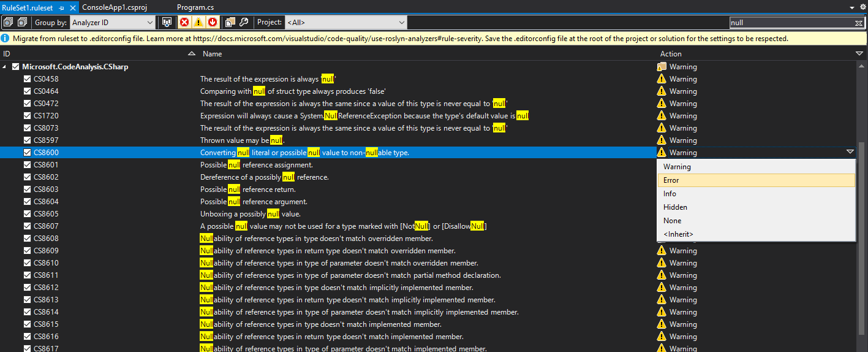868x352 pixels.
Task: Click the pin icon on RuleSet1.ruleset tab
Action: coord(62,8)
